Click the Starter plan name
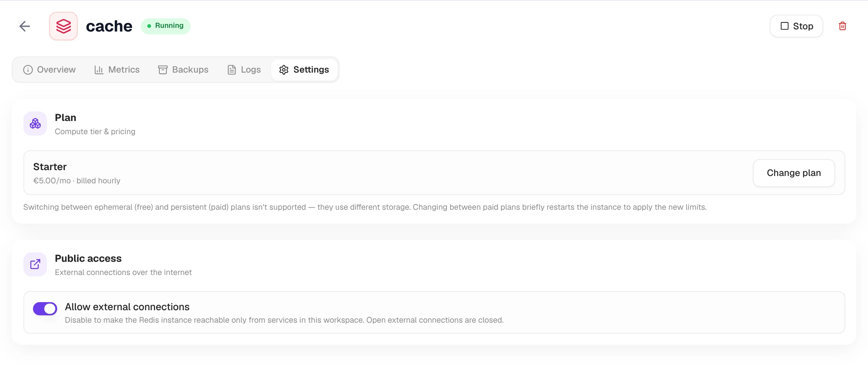The image size is (868, 374). pyautogui.click(x=50, y=167)
